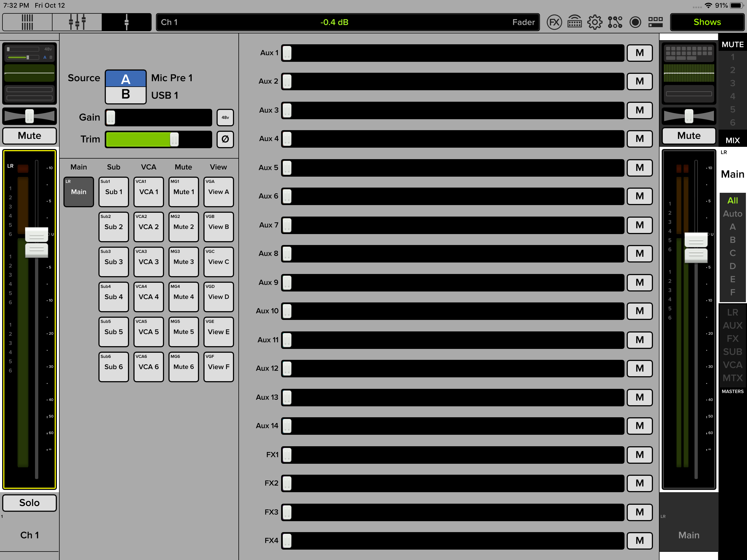Toggle the polarity invert Ø button

[225, 139]
